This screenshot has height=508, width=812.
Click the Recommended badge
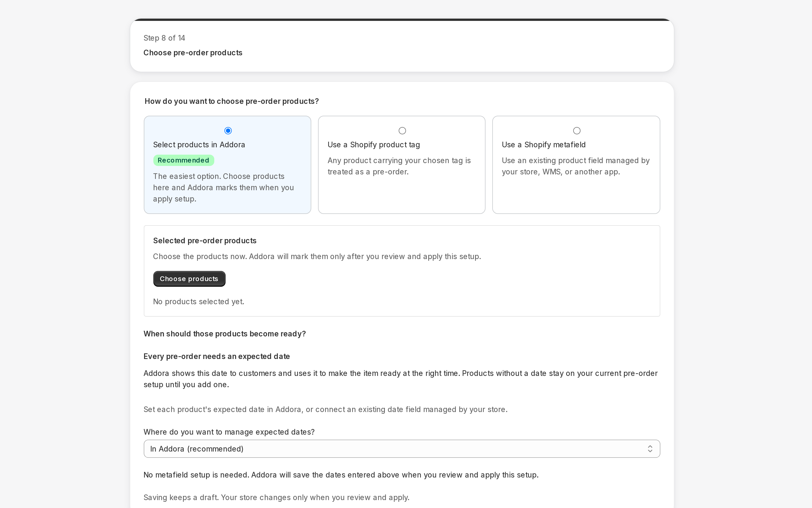(x=184, y=160)
